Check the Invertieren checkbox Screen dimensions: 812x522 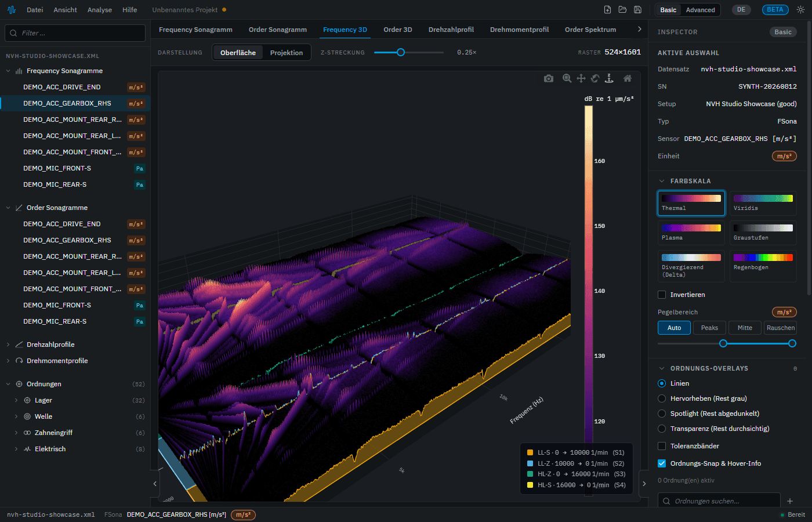[662, 295]
